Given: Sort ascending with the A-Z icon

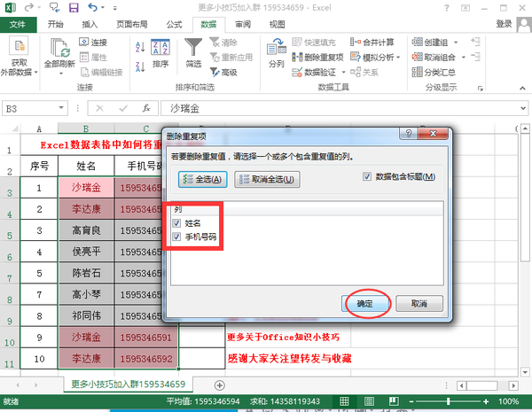Looking at the screenshot, I should (140, 47).
